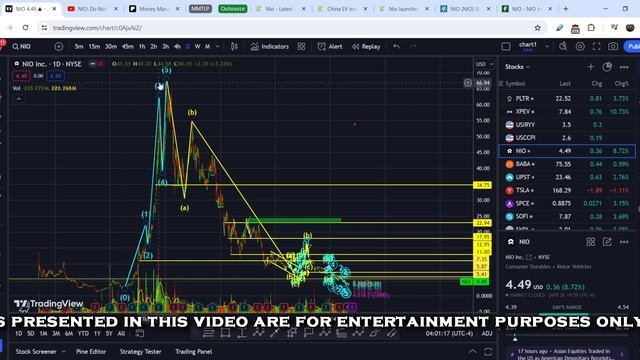Select SOFI in the watchlist
The image size is (640, 360).
(x=567, y=216)
